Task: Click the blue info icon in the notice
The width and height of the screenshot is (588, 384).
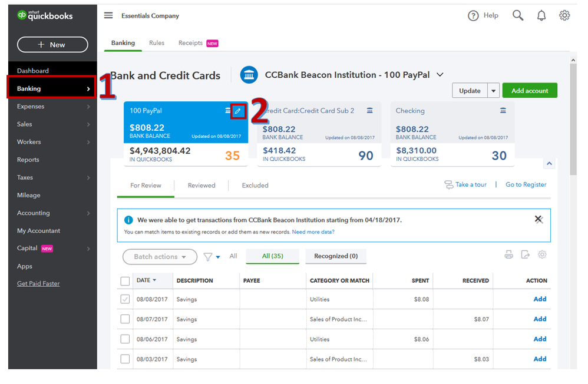Action: [x=128, y=220]
